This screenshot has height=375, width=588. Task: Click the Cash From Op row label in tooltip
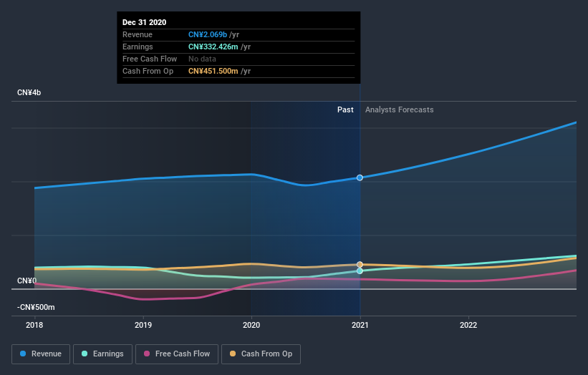148,71
